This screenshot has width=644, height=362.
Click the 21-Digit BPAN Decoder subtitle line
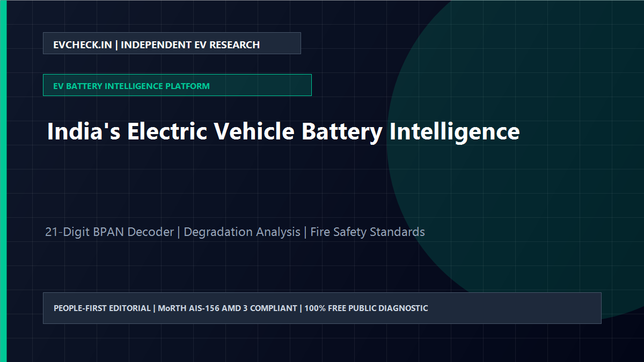pyautogui.click(x=235, y=232)
